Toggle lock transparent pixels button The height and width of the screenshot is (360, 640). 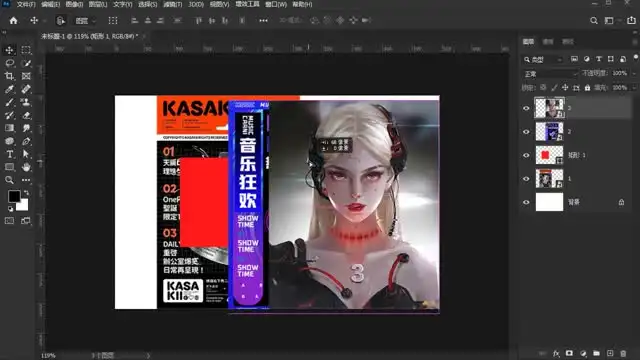(543, 87)
